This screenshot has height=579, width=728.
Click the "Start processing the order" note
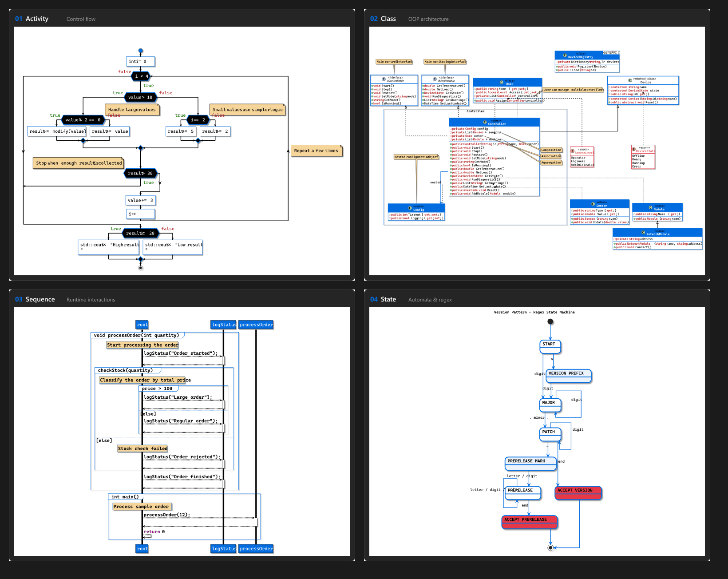[142, 345]
